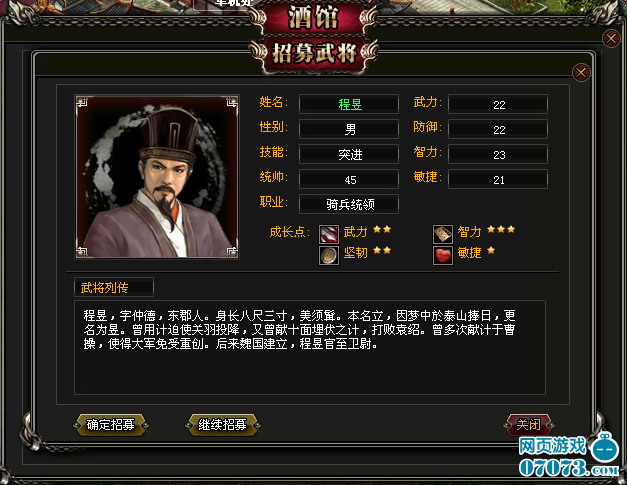Close the inner 招募武将 panel
This screenshot has height=485, width=627.
pos(581,73)
